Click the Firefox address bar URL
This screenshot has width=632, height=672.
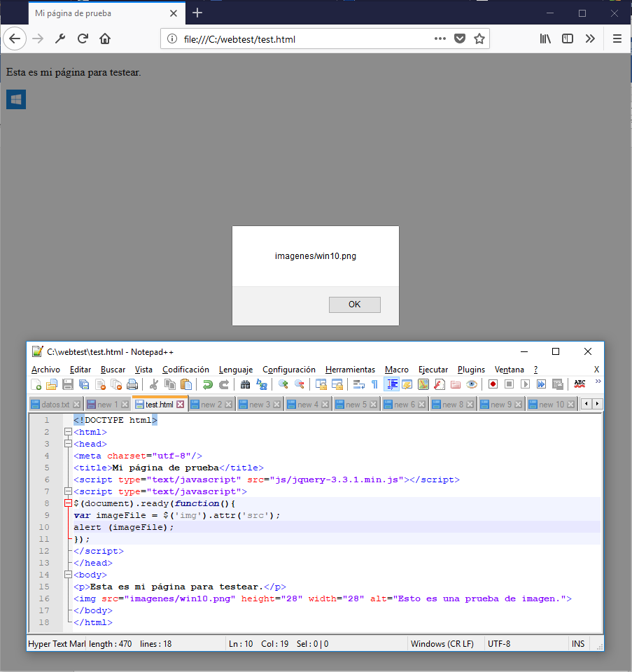click(x=239, y=39)
